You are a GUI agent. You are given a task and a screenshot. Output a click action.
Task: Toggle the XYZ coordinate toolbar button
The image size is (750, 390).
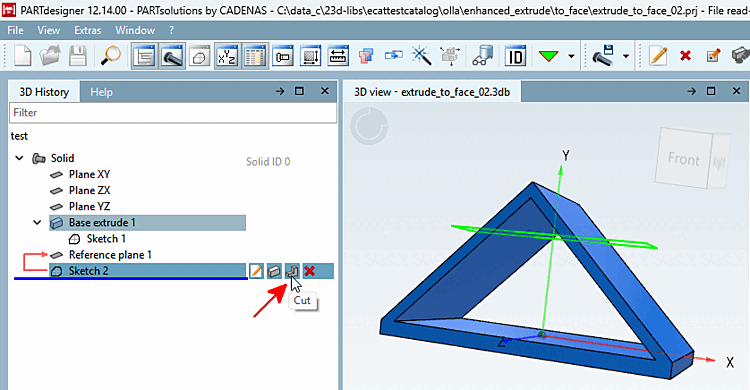[x=227, y=56]
